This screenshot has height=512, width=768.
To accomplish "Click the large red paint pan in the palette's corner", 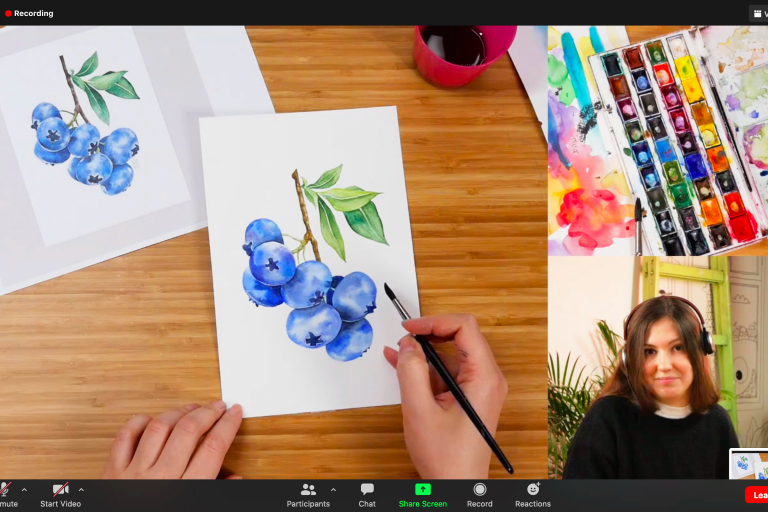I will pyautogui.click(x=742, y=226).
